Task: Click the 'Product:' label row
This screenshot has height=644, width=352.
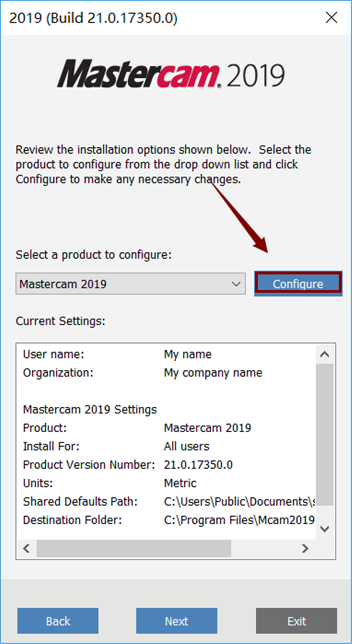Action: click(45, 427)
